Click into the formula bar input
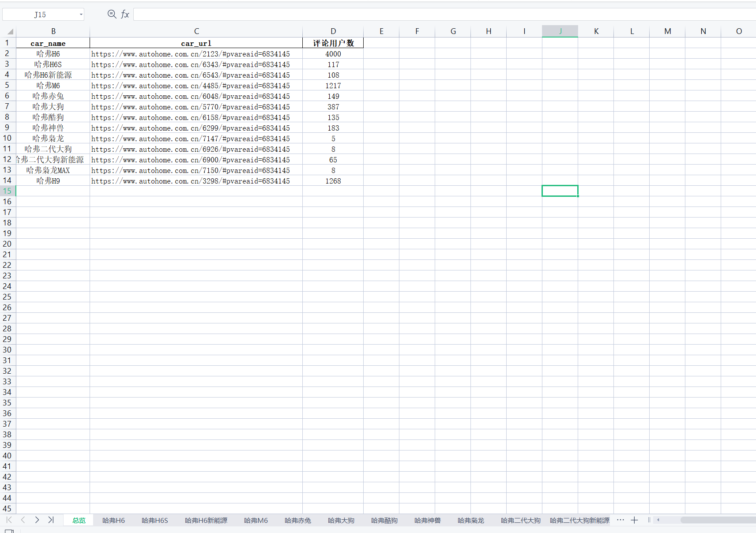756x533 pixels. (444, 15)
